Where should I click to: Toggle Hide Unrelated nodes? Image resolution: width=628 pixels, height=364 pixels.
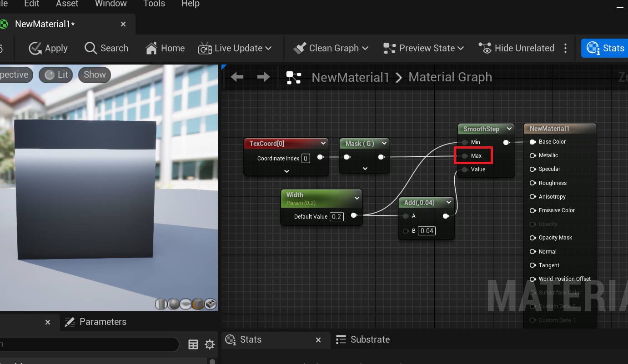coord(517,48)
